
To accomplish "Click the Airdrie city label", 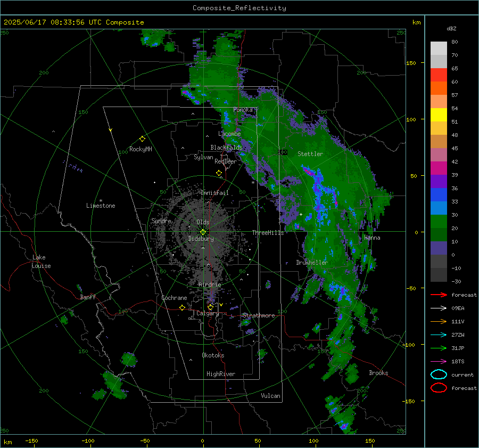I will tap(210, 284).
